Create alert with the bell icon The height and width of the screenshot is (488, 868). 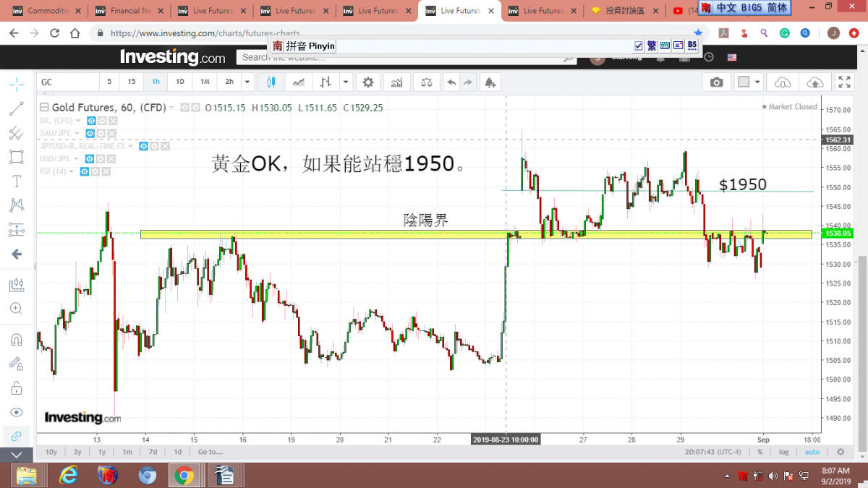pos(490,82)
